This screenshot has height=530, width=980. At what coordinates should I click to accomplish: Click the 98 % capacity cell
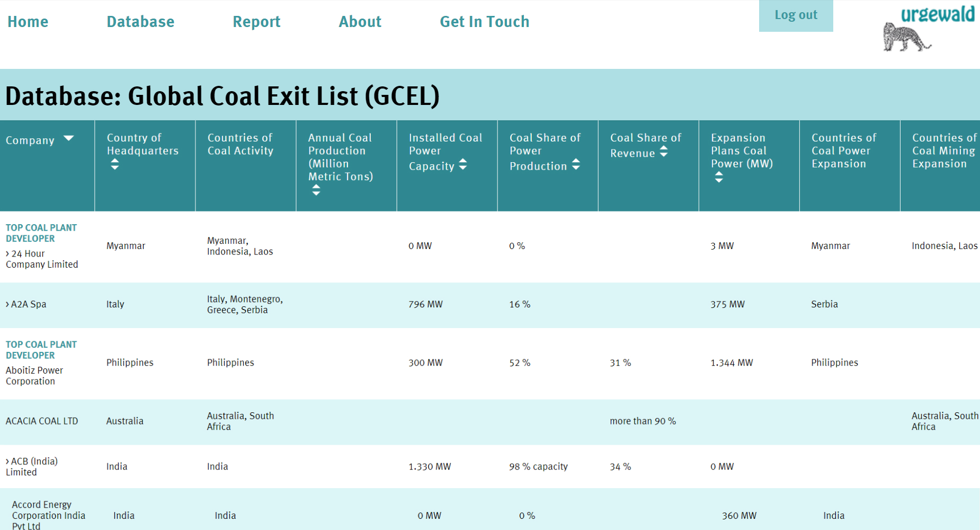coord(538,466)
